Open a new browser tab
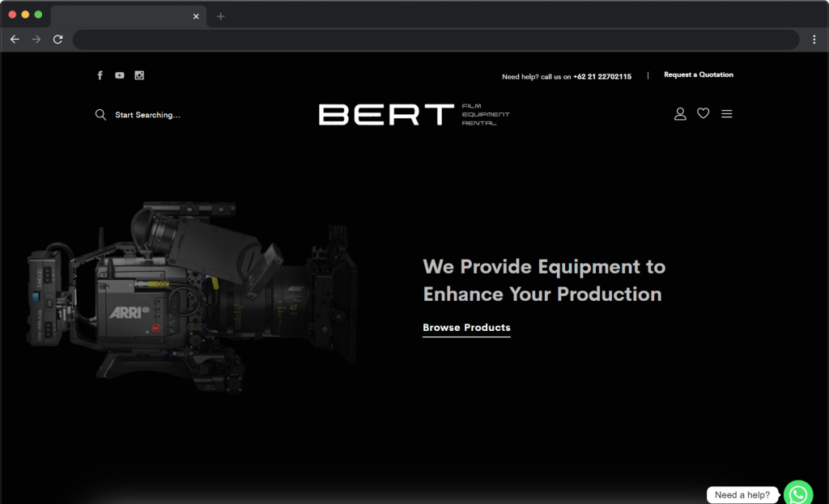Screen dimensions: 829x504 tap(220, 16)
